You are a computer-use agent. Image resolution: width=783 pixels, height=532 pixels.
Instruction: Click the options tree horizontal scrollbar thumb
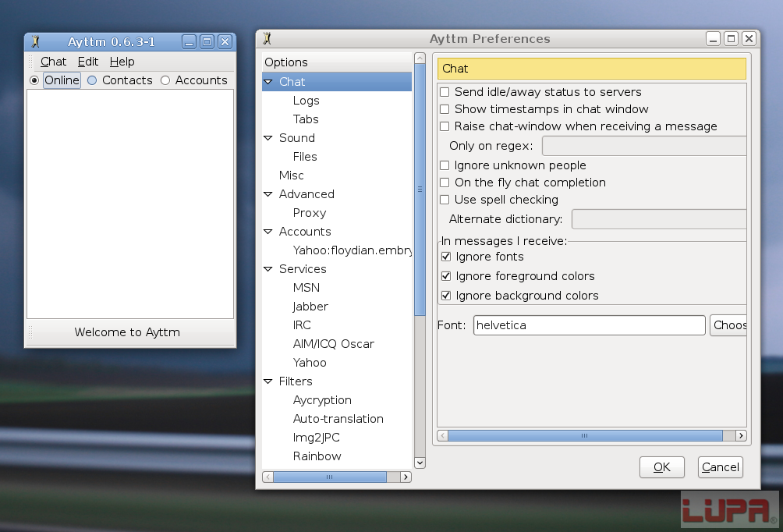pos(330,477)
